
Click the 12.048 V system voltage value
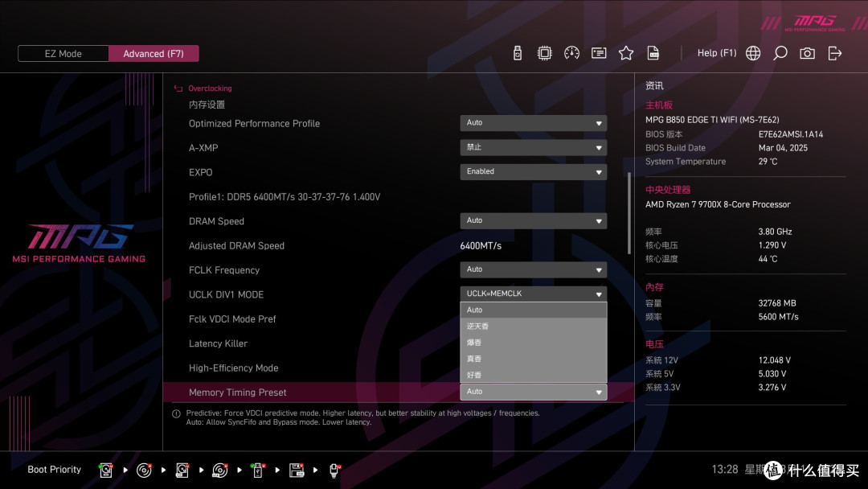point(775,360)
